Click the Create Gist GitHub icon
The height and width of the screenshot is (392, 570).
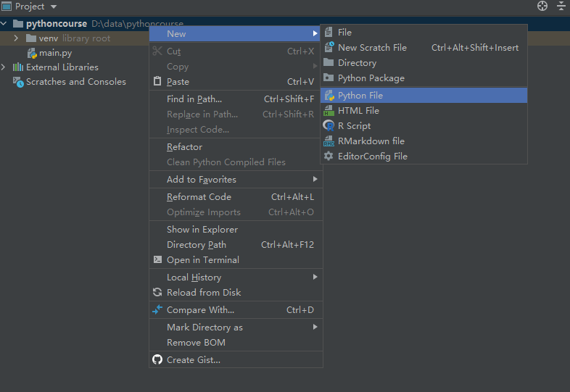[157, 360]
